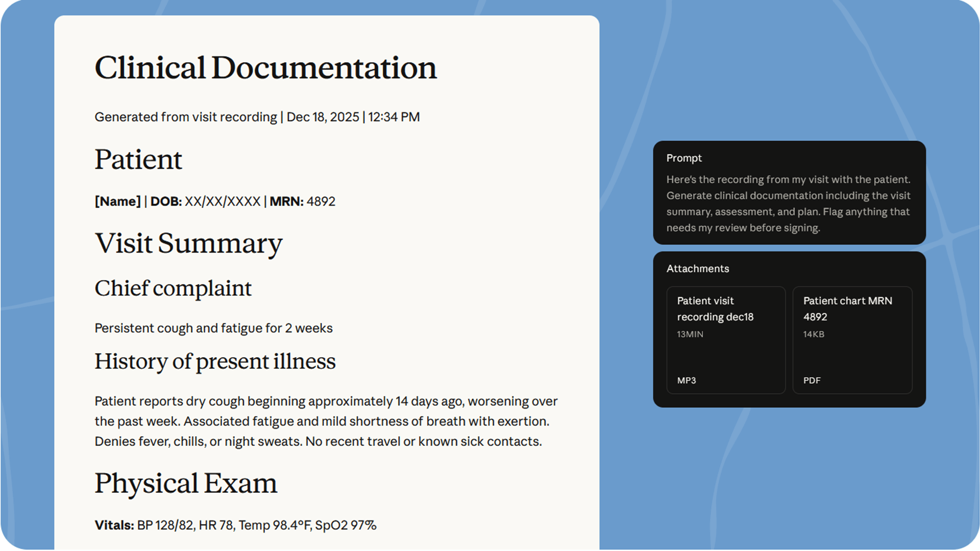Click the Clinical Documentation title
Screen dimensions: 980x551
[265, 68]
